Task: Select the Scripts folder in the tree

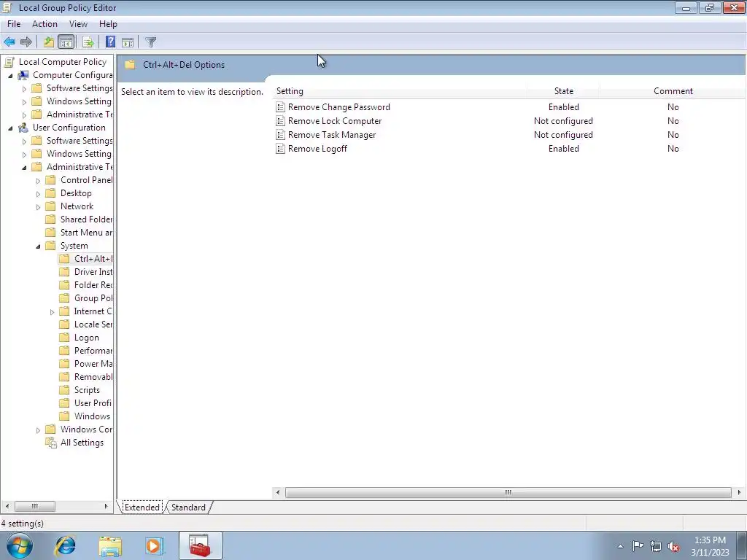Action: point(88,390)
